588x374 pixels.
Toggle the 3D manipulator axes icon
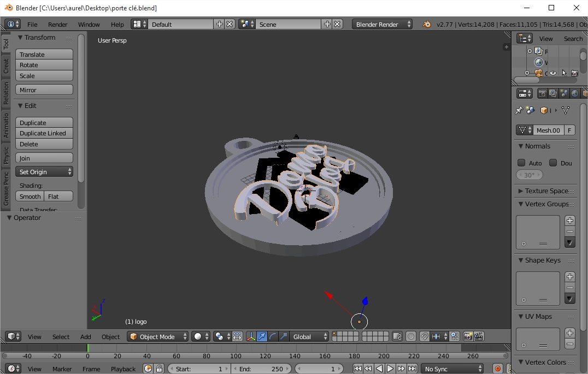point(251,336)
